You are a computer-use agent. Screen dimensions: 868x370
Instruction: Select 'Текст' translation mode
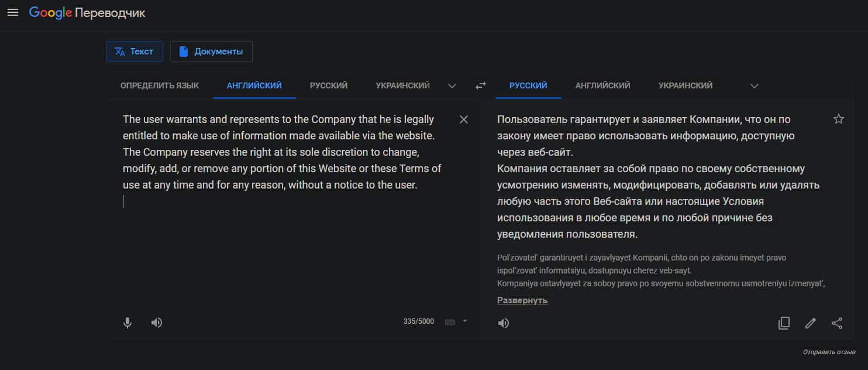click(135, 52)
